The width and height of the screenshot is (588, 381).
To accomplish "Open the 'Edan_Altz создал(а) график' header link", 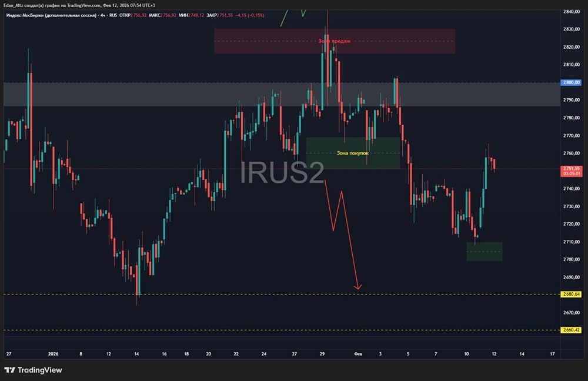I will coord(79,5).
